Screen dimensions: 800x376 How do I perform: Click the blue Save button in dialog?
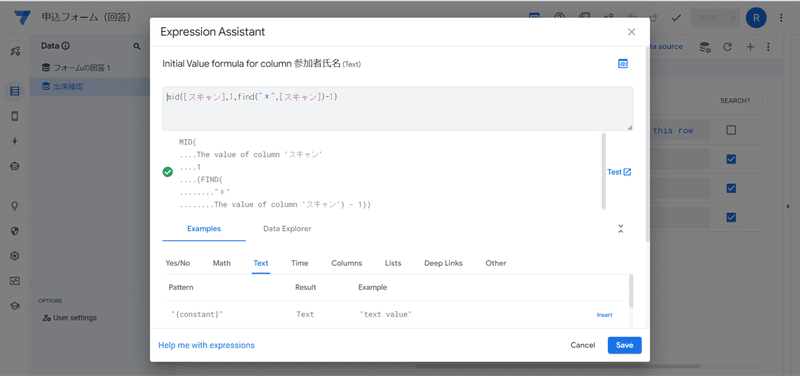[x=624, y=345]
